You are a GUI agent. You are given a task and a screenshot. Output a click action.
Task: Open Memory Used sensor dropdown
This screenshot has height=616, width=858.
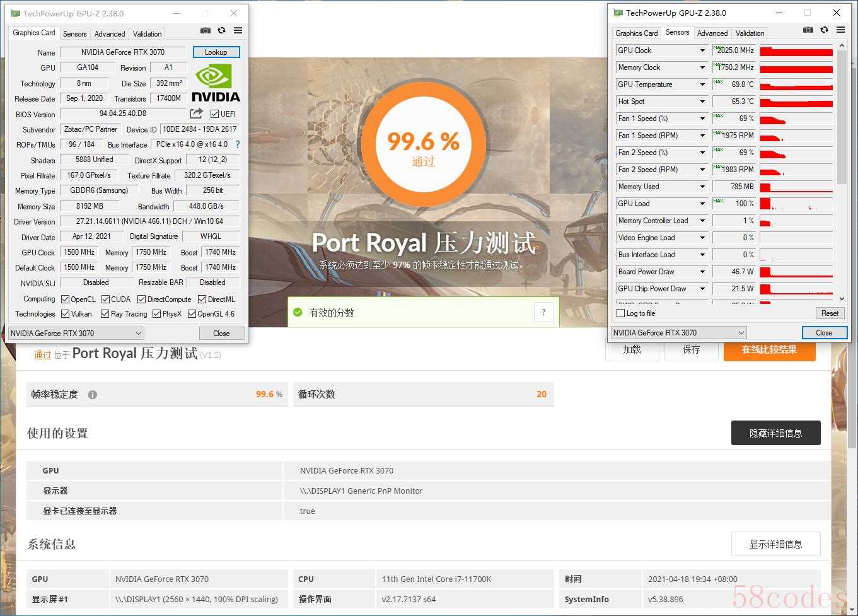[x=702, y=187]
